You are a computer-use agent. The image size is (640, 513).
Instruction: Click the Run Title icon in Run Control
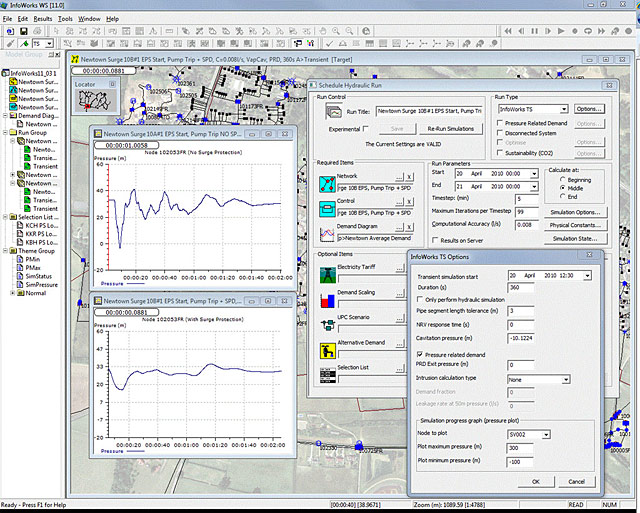(x=333, y=111)
